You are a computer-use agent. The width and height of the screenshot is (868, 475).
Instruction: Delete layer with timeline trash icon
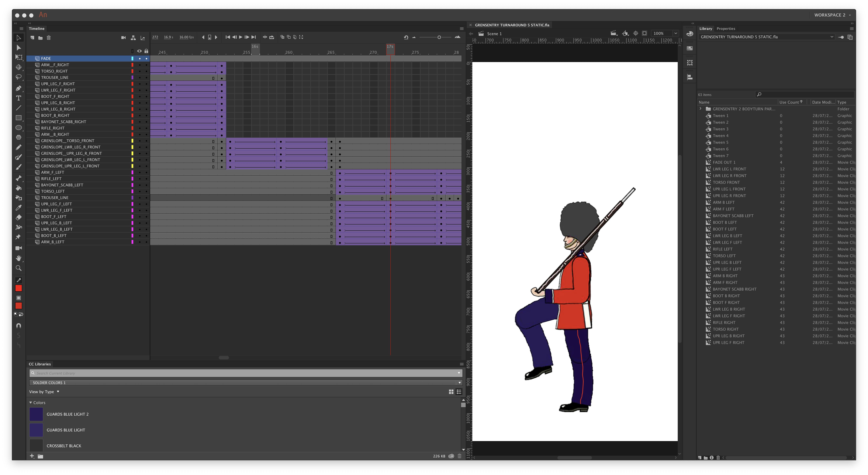(49, 38)
